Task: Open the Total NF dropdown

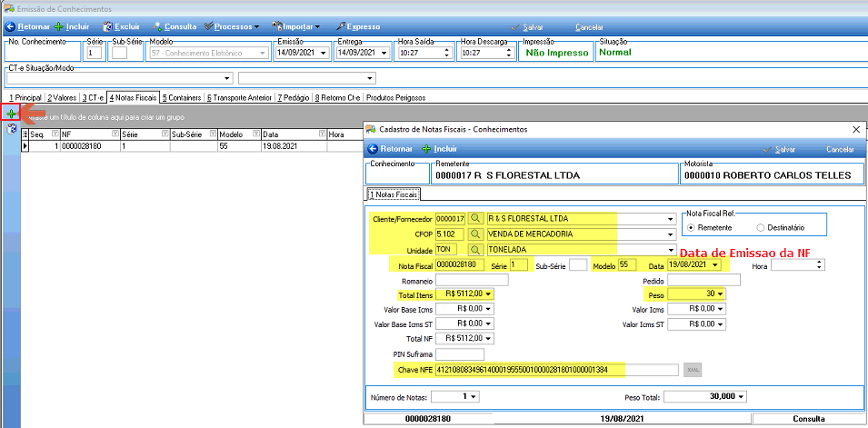Action: (489, 338)
